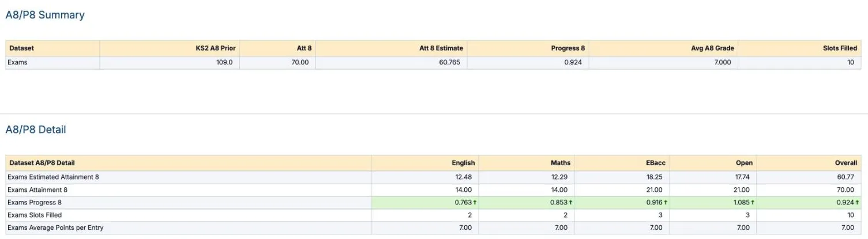Click the Att 8 Estimate column header
This screenshot has width=868, height=239.
[x=391, y=48]
